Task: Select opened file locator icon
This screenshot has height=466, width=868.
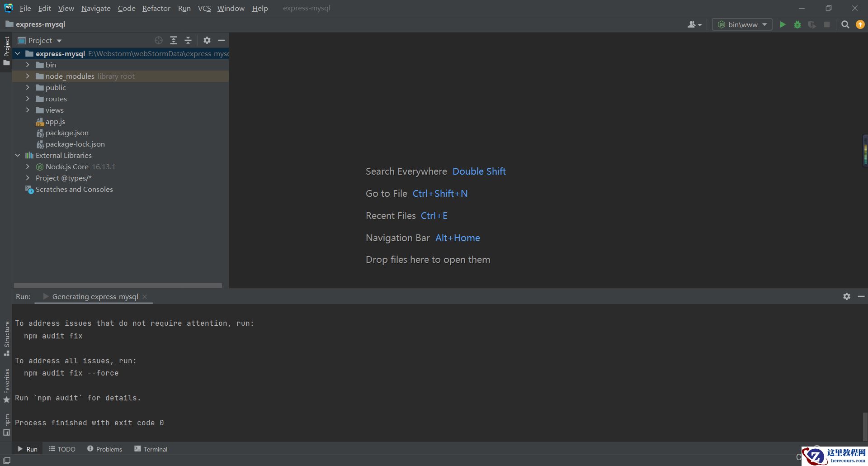Action: tap(159, 40)
